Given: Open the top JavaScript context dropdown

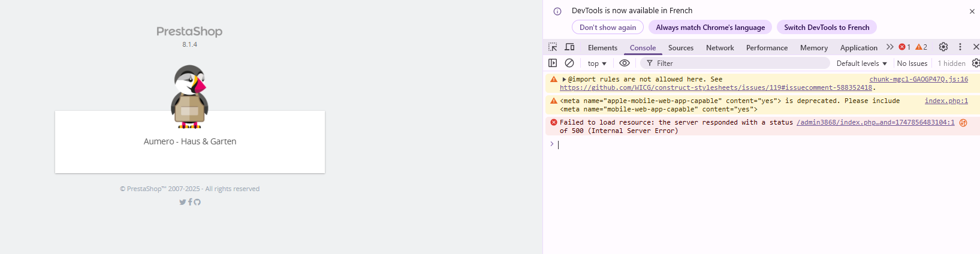Looking at the screenshot, I should [597, 63].
